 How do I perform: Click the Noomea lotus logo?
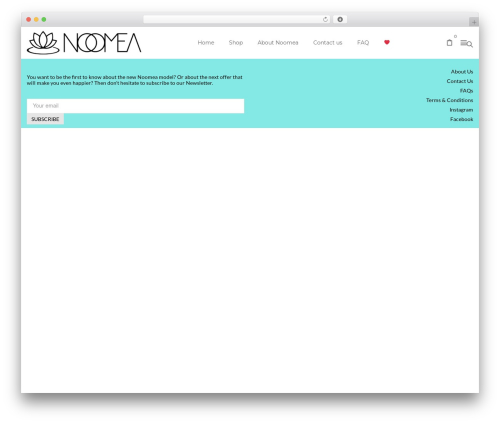pos(84,43)
